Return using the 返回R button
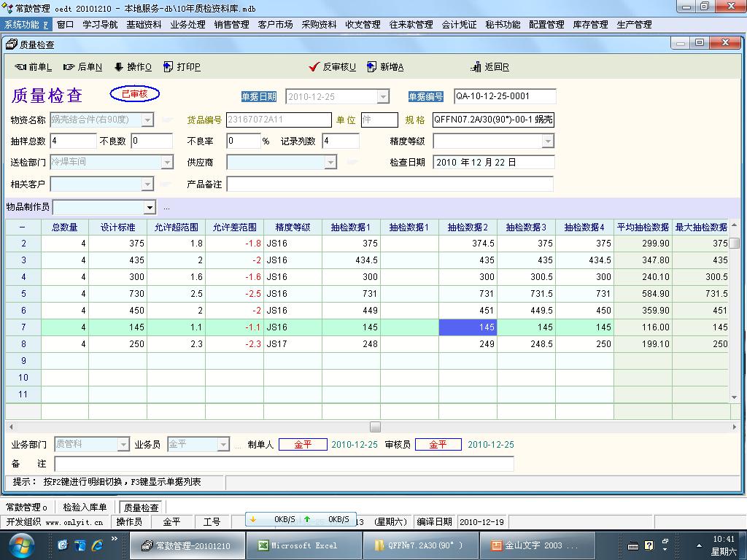This screenshot has width=747, height=560. (x=490, y=67)
